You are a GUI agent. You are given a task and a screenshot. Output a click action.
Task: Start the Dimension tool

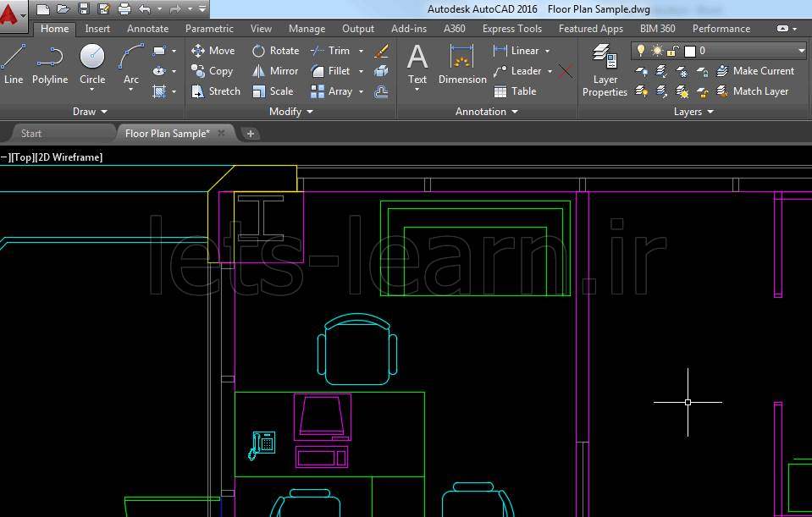point(462,64)
